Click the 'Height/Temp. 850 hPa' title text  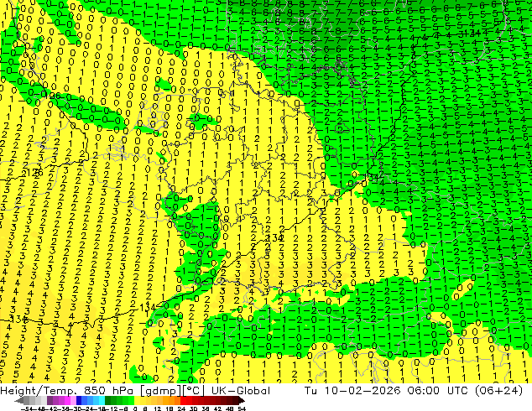coord(67,391)
